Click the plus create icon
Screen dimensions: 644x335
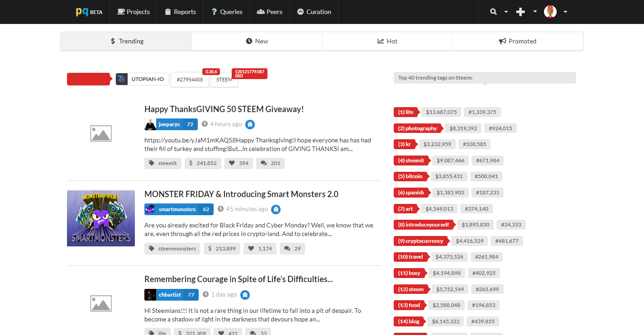pyautogui.click(x=520, y=12)
